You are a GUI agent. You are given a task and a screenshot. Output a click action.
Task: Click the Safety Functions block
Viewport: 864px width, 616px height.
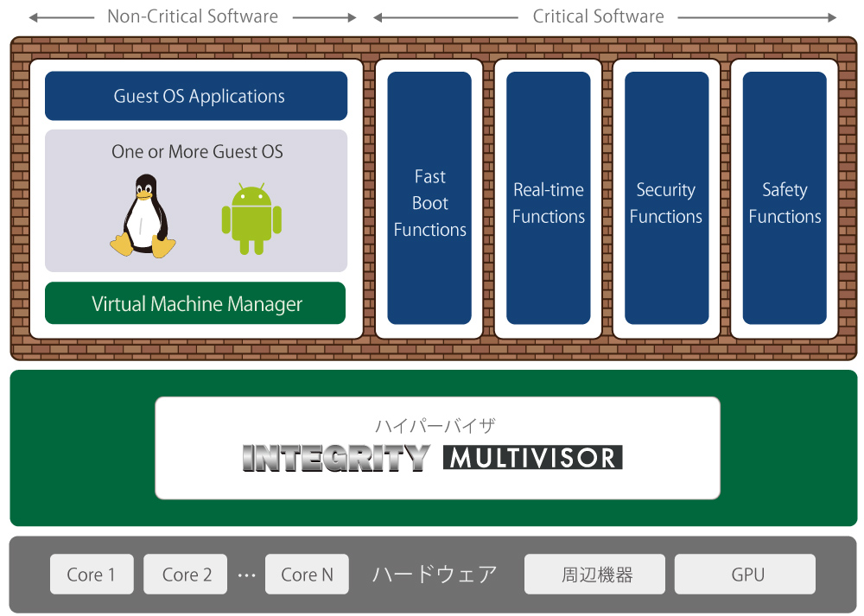tap(785, 198)
